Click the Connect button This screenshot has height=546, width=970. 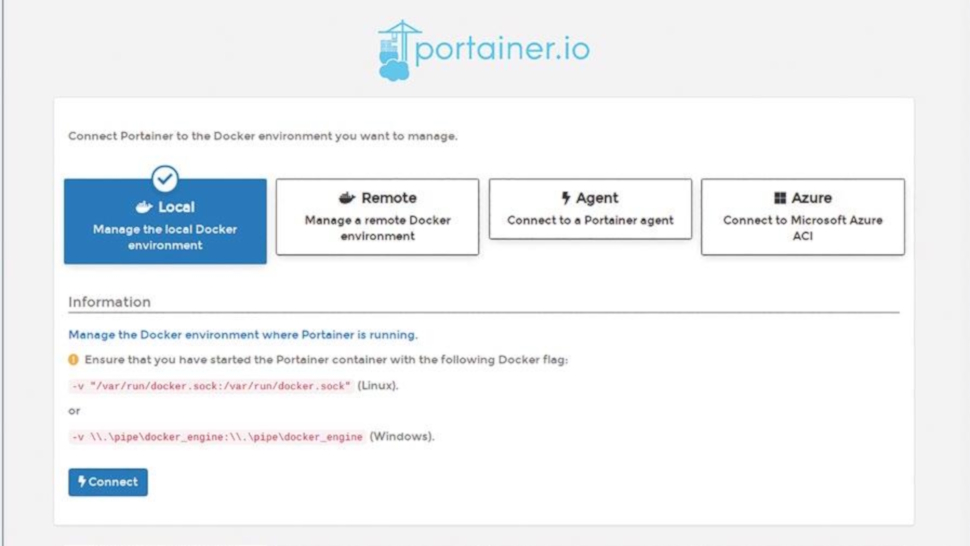(108, 482)
